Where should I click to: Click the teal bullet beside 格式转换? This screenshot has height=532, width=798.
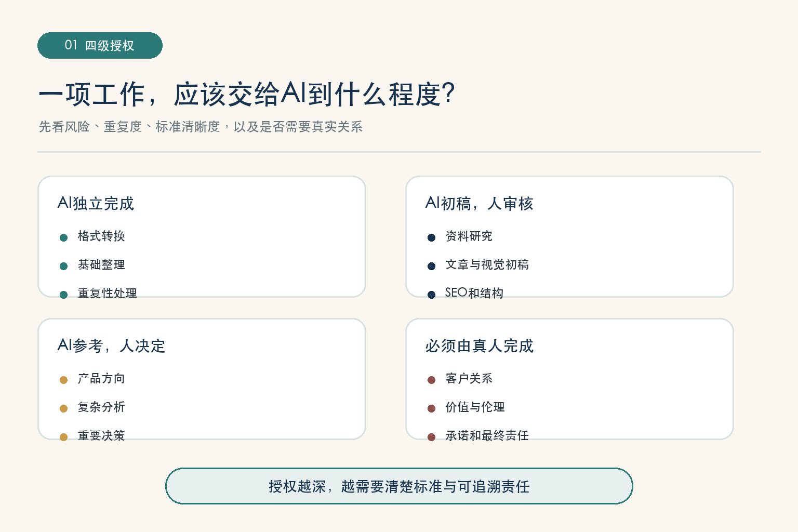(63, 237)
